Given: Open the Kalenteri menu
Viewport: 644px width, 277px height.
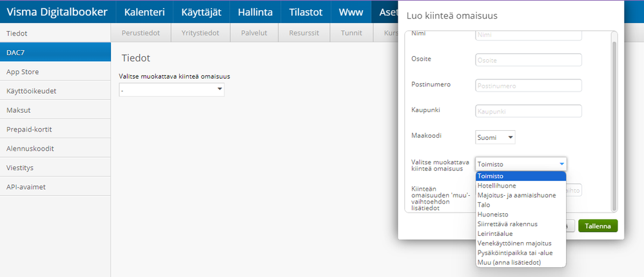Looking at the screenshot, I should coord(144,12).
